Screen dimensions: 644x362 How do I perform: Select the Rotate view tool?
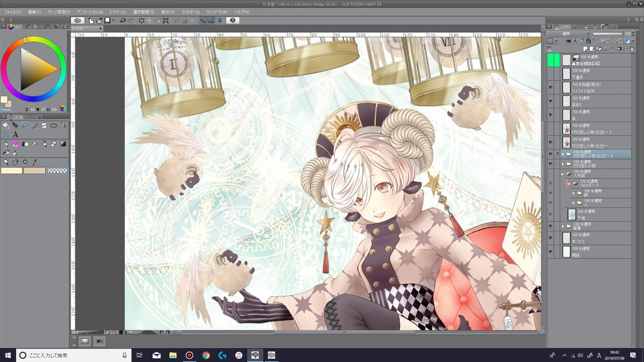coord(15,162)
